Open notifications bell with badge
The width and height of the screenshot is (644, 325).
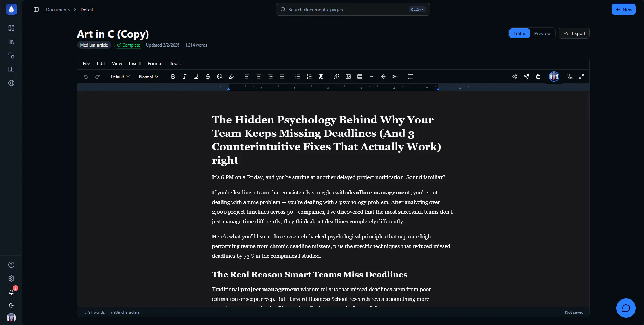[x=11, y=292]
